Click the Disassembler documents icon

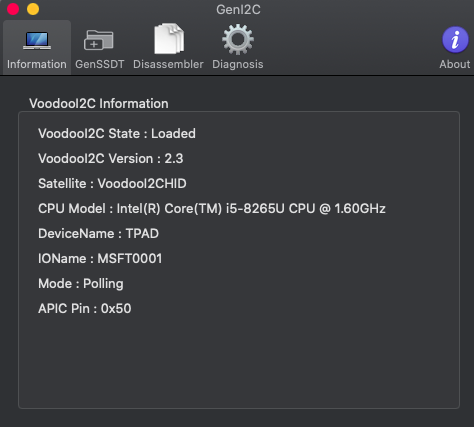[x=169, y=39]
